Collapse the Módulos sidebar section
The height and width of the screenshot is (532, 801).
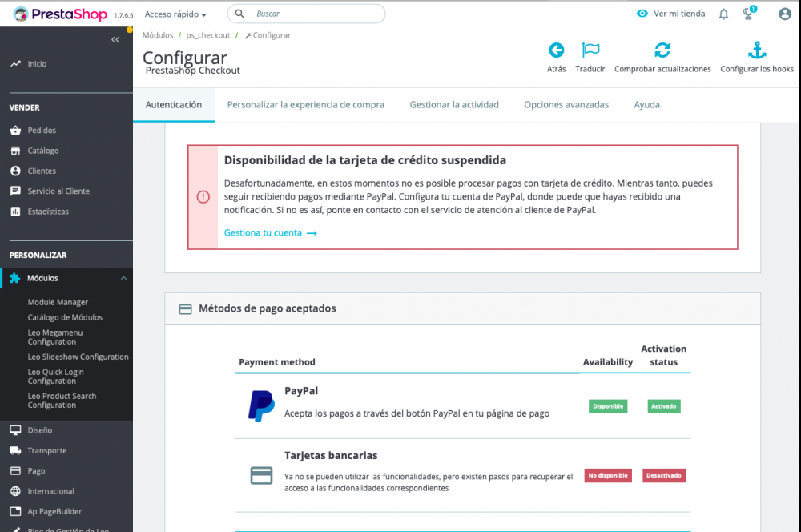124,278
